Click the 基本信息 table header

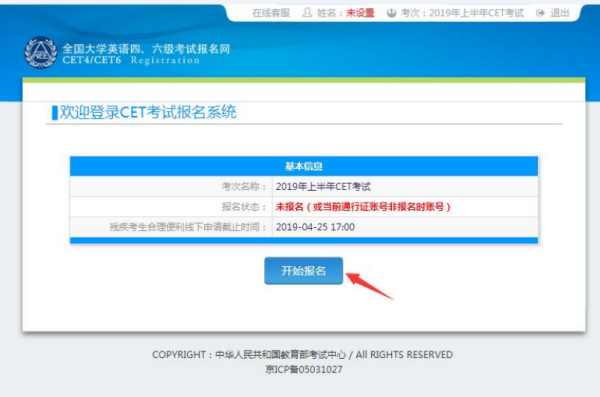pyautogui.click(x=304, y=166)
